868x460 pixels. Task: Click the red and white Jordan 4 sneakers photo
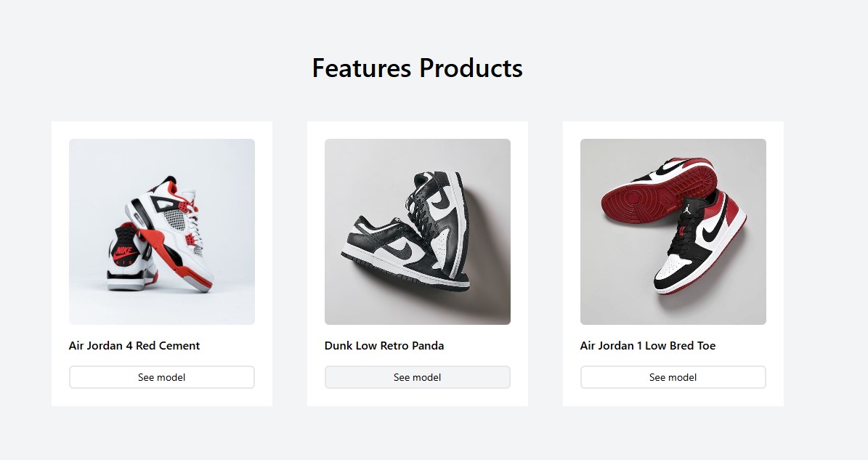click(x=161, y=231)
